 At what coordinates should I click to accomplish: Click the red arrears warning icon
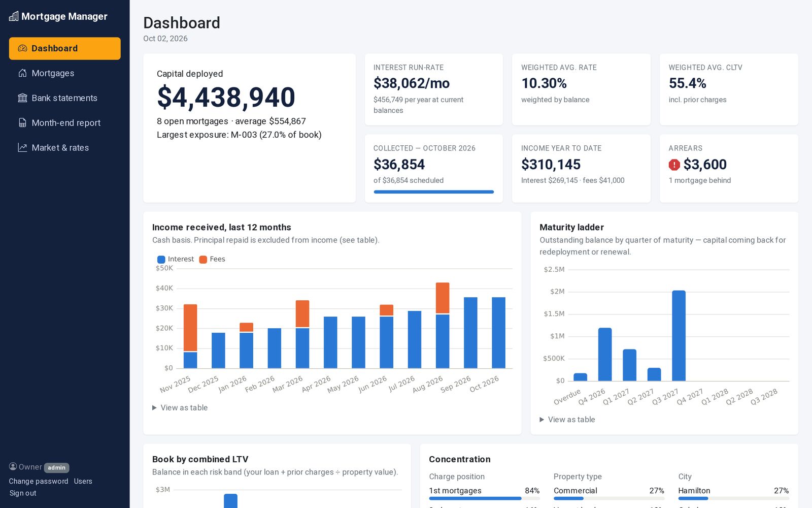(674, 165)
